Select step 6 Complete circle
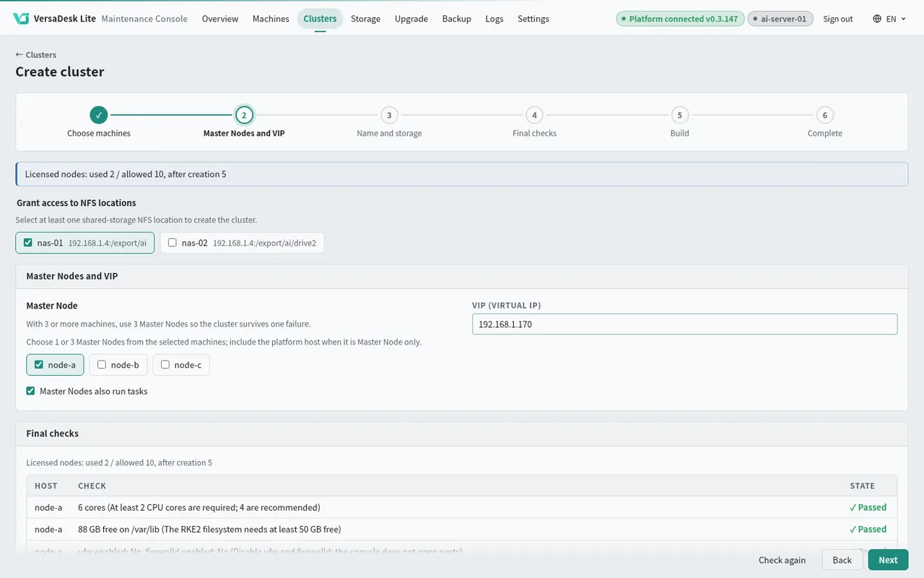This screenshot has height=578, width=924. coord(825,115)
